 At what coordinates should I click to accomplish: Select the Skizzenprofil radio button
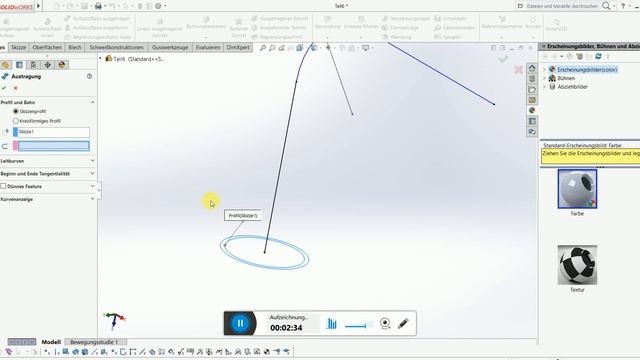(x=16, y=111)
